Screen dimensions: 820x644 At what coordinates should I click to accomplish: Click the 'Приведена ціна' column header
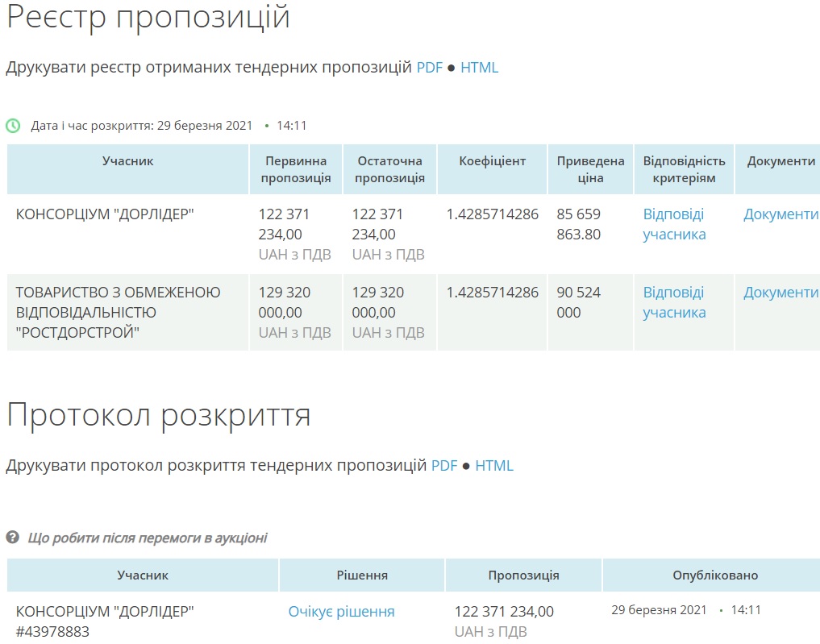point(590,169)
